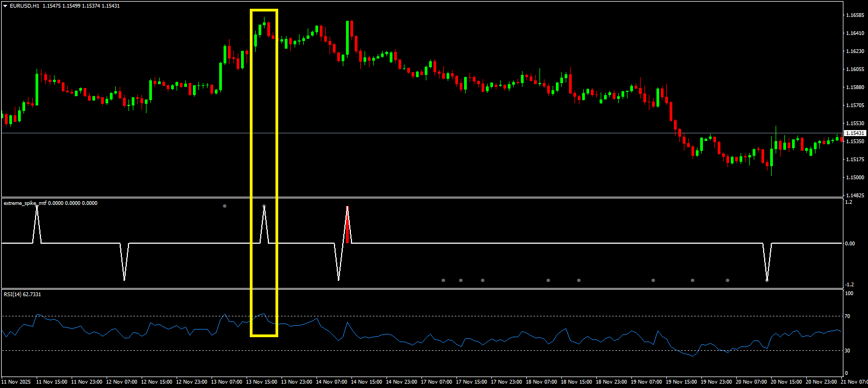Click the EURUSD,H1 chart title text
This screenshot has width=868, height=388.
pyautogui.click(x=25, y=6)
